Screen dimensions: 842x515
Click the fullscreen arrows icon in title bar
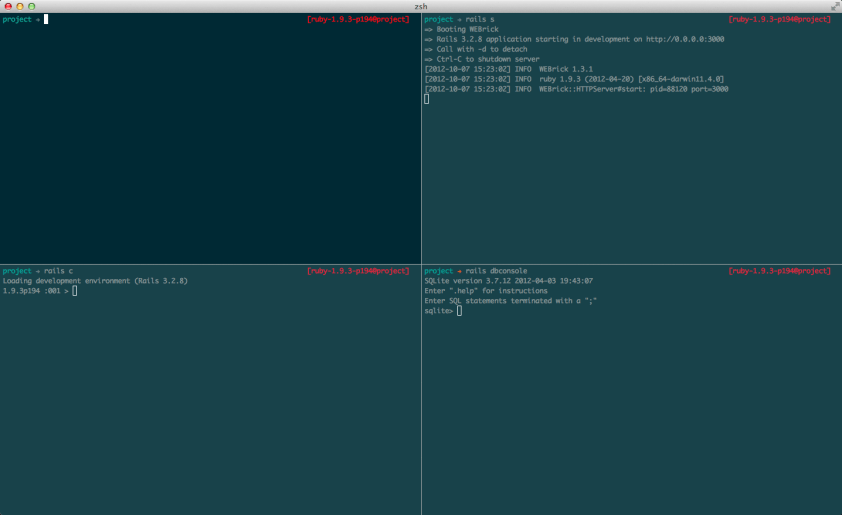coord(835,6)
